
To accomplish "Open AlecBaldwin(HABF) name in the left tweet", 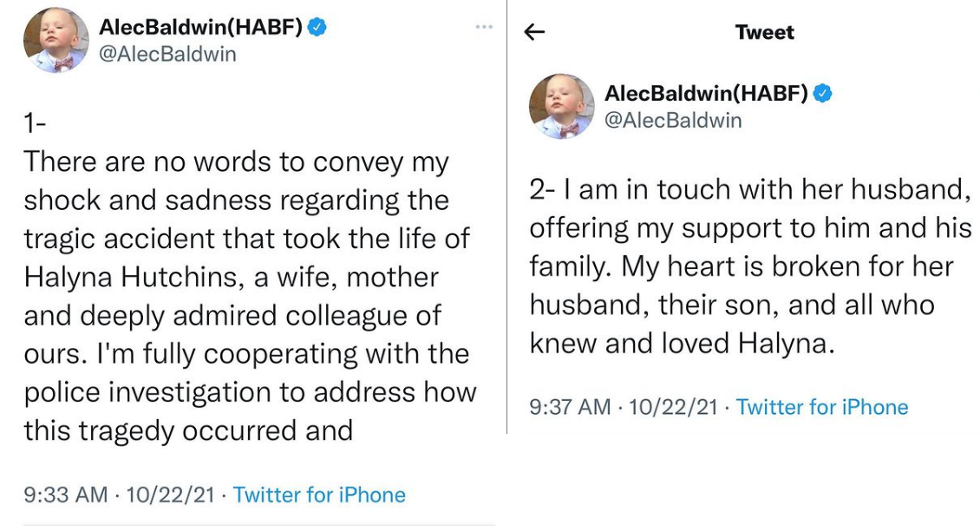I will [x=200, y=27].
